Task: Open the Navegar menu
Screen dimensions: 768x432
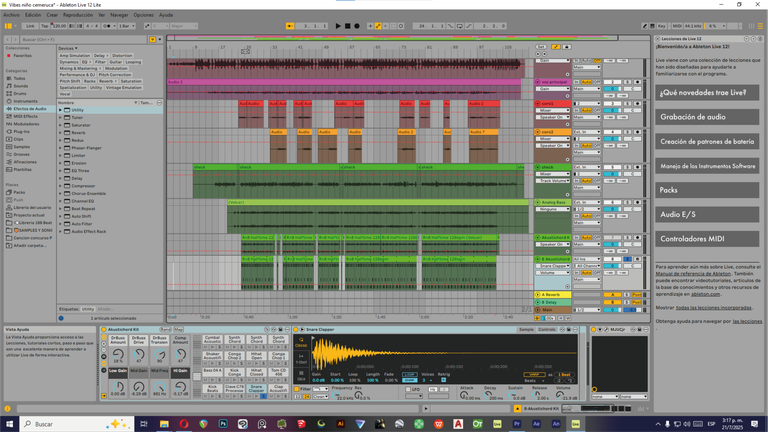Action: point(119,15)
